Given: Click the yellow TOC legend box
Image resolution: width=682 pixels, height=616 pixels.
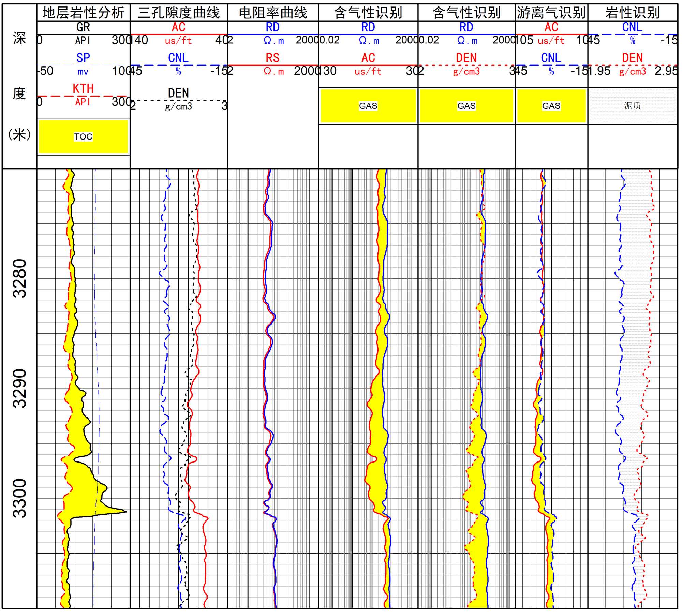Looking at the screenshot, I should pos(83,136).
